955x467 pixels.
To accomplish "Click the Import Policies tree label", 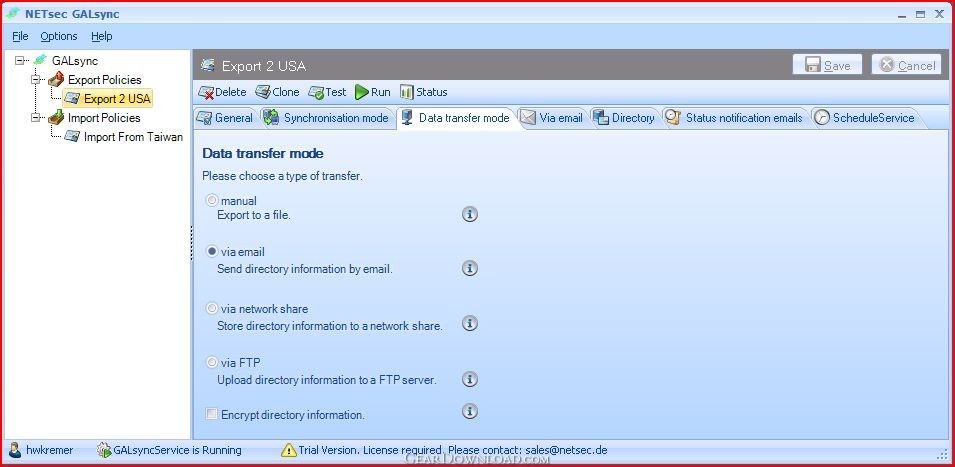I will (x=104, y=118).
